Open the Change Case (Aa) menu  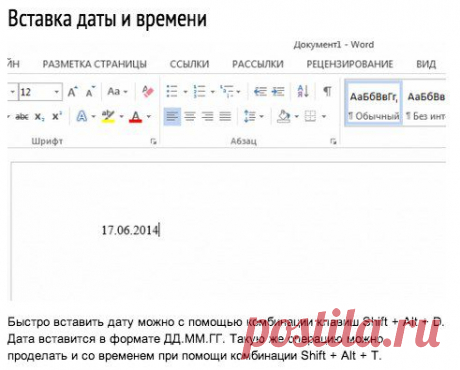coord(117,91)
